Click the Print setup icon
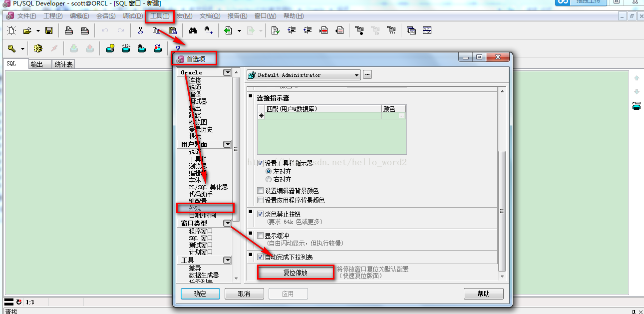Screen dimensions: 644x314 point(85,30)
